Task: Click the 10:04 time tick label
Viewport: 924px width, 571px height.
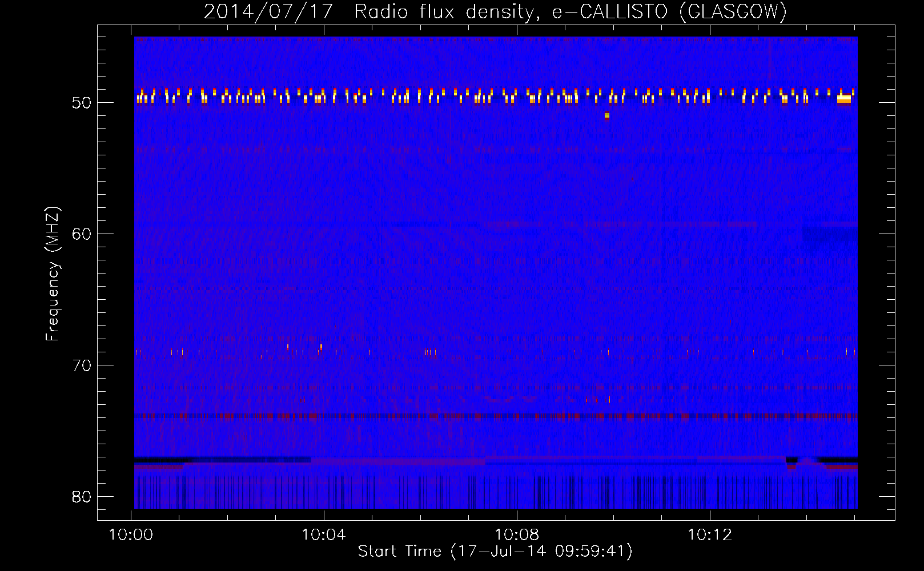Action: (x=324, y=535)
